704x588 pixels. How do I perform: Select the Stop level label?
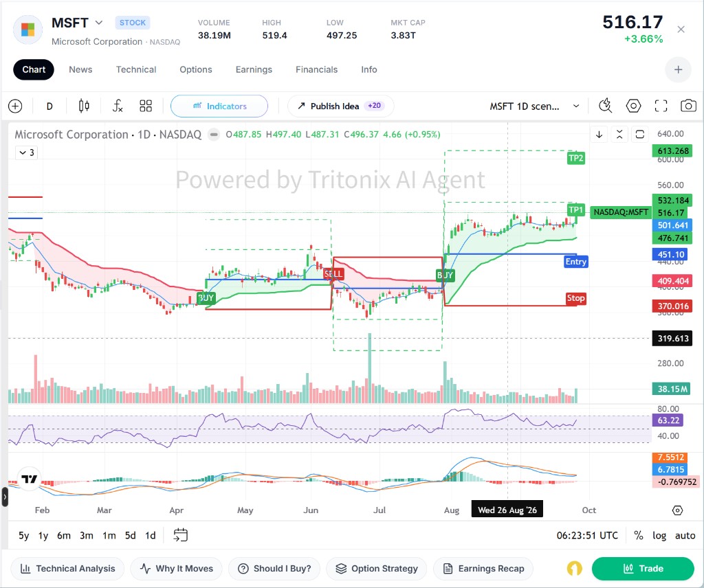(x=575, y=298)
